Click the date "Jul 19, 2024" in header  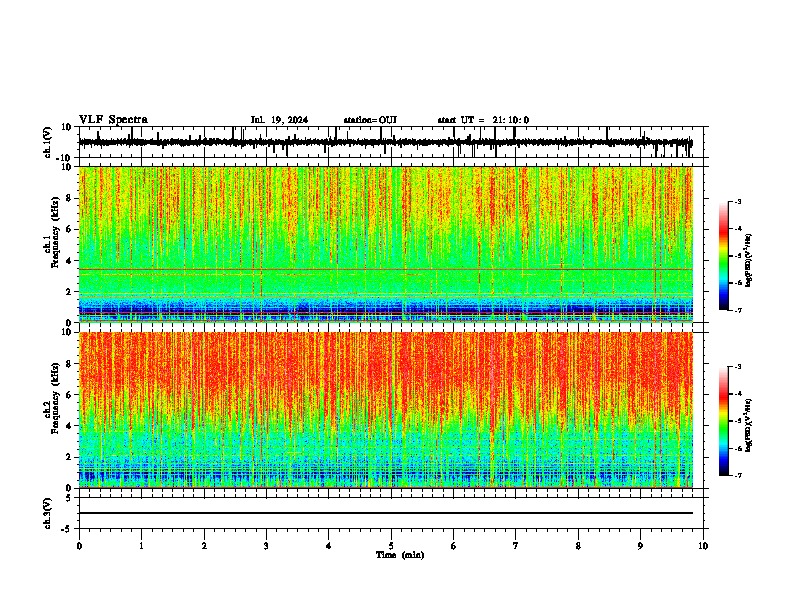pyautogui.click(x=279, y=120)
